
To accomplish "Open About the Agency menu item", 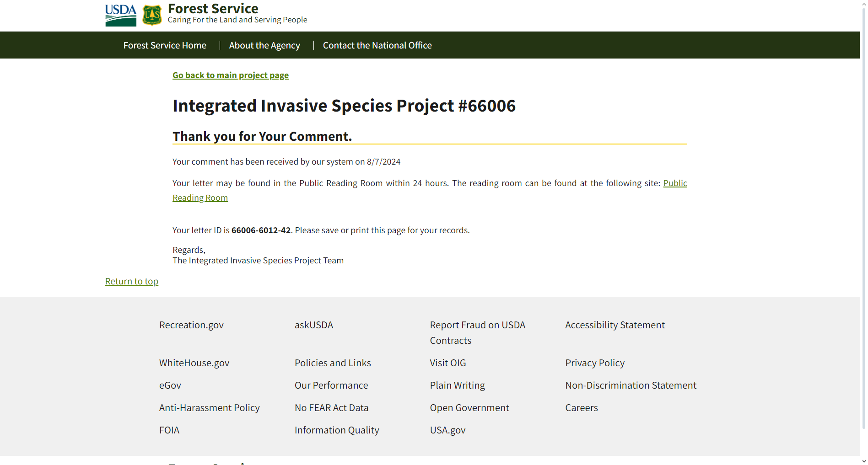I will (264, 45).
